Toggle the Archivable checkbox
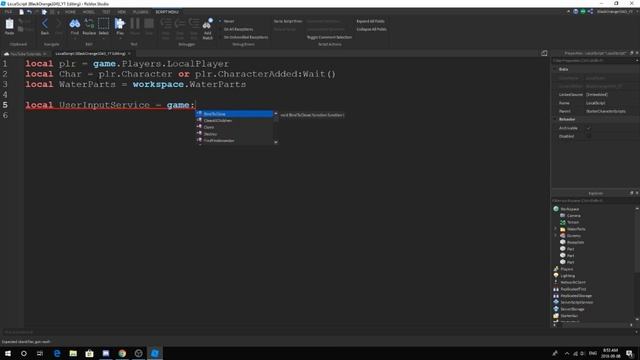 (589, 128)
